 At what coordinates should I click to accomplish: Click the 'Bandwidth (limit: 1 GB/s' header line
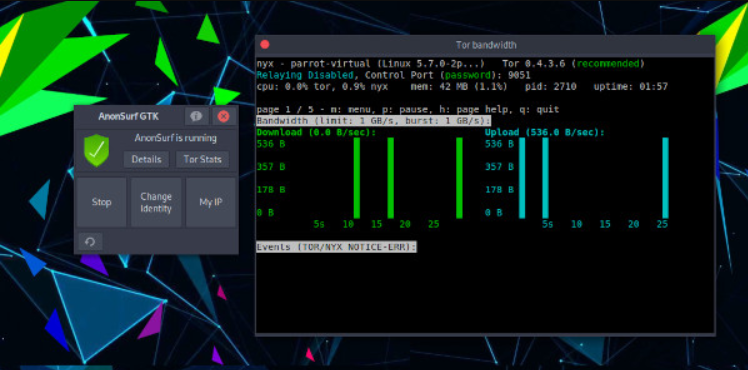coord(374,121)
